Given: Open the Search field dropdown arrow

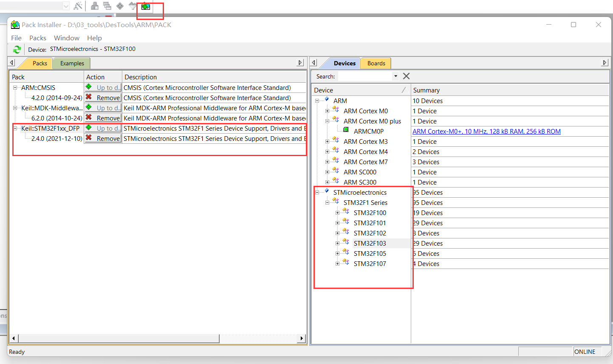Looking at the screenshot, I should point(395,76).
